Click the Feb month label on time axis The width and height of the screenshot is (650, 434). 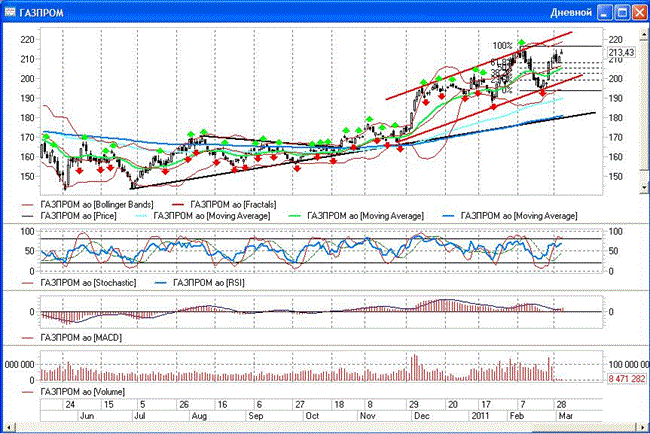click(517, 416)
